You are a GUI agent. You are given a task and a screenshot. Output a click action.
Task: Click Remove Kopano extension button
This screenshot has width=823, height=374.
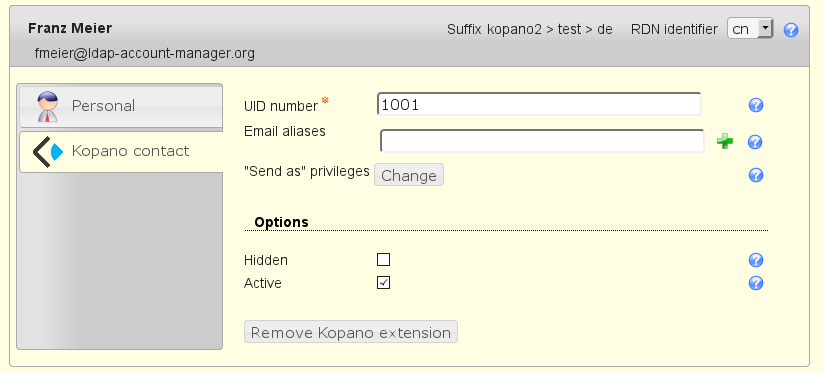point(351,332)
